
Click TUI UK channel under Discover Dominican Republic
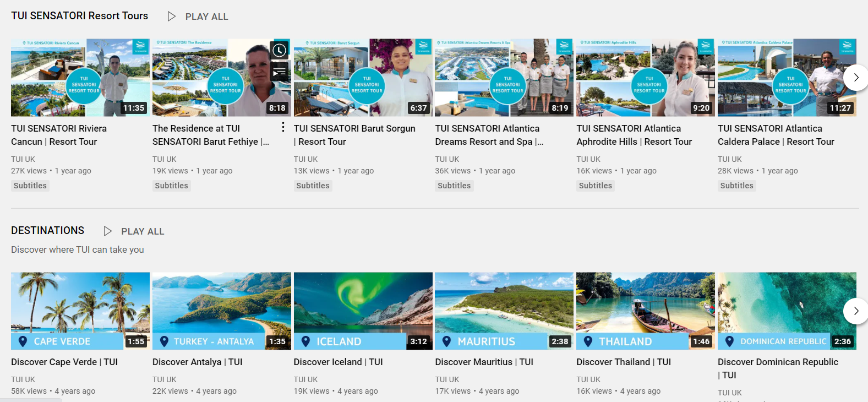730,393
